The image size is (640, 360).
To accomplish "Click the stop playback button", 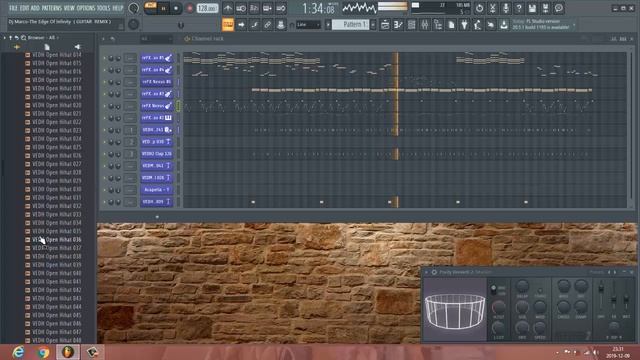I will tap(176, 8).
